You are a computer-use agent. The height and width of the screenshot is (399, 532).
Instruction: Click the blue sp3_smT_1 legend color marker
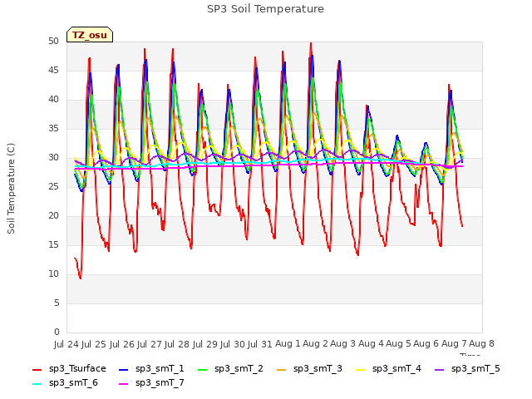tap(124, 369)
